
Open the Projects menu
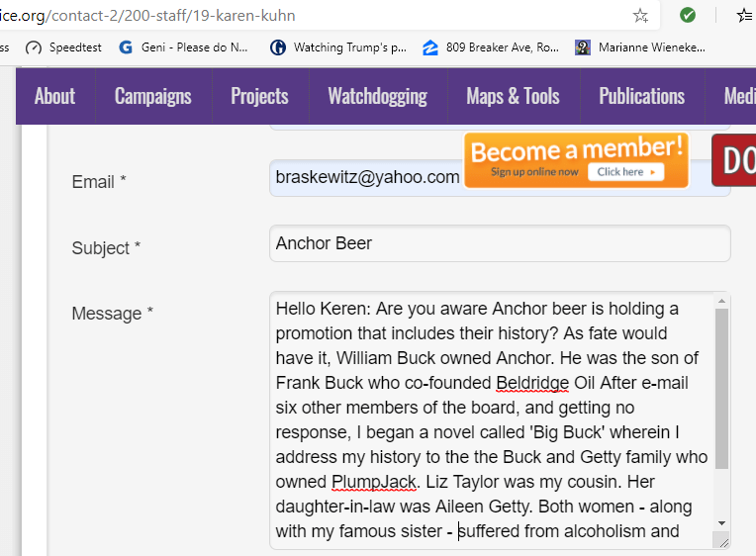click(259, 96)
